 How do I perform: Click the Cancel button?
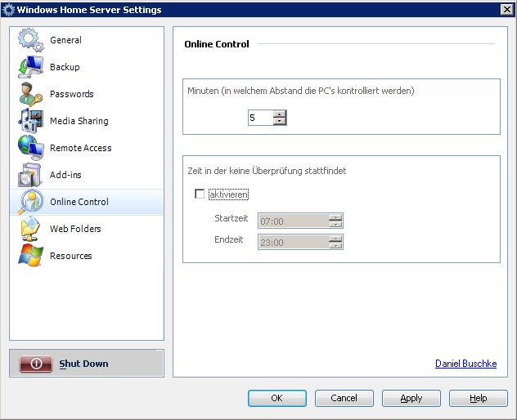[x=344, y=398]
